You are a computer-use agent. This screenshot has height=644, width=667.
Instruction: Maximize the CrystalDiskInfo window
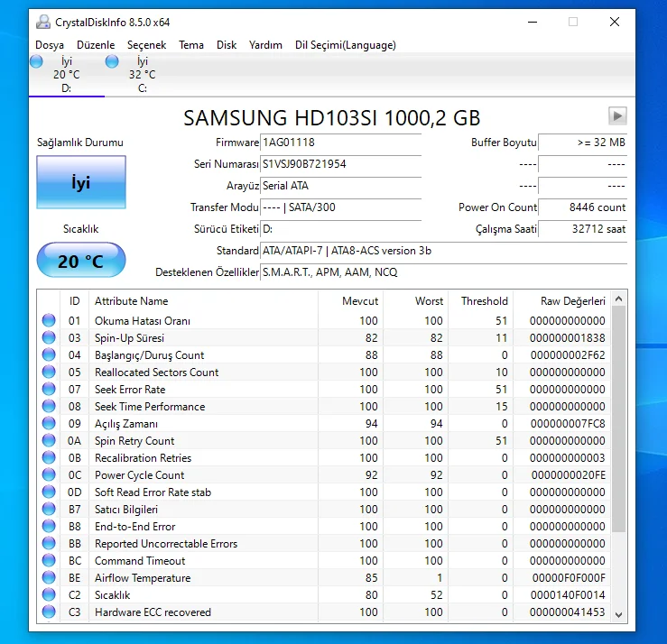click(x=573, y=22)
